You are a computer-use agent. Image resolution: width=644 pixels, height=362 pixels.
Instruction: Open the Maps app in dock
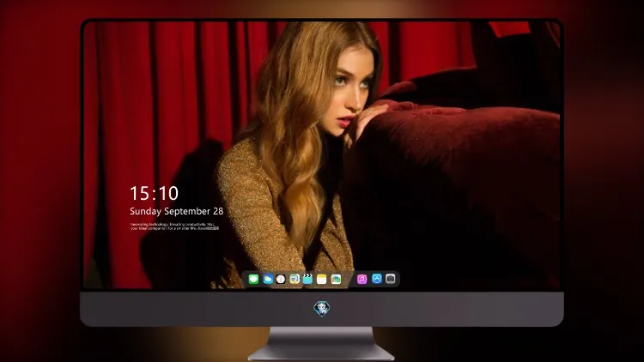(x=295, y=279)
